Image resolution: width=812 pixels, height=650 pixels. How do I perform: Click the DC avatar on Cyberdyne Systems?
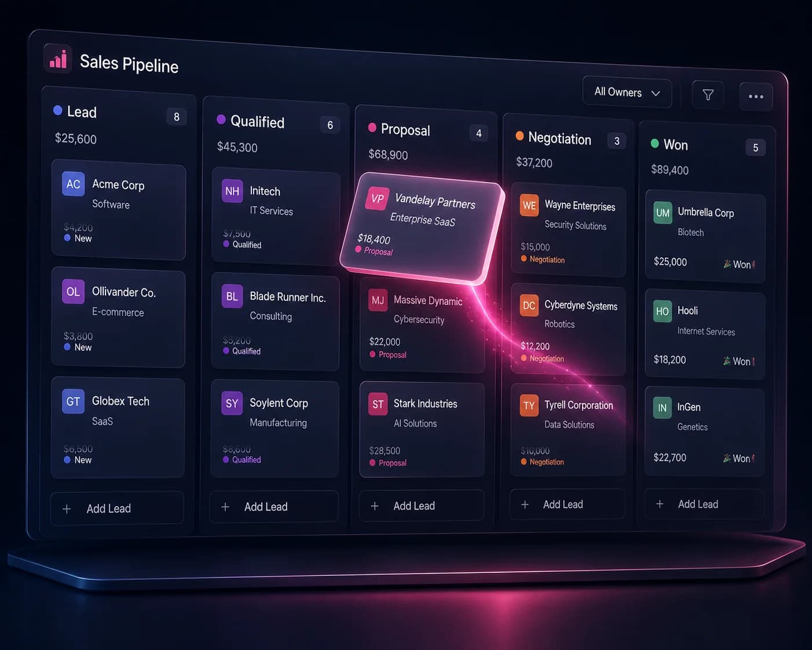coord(529,305)
